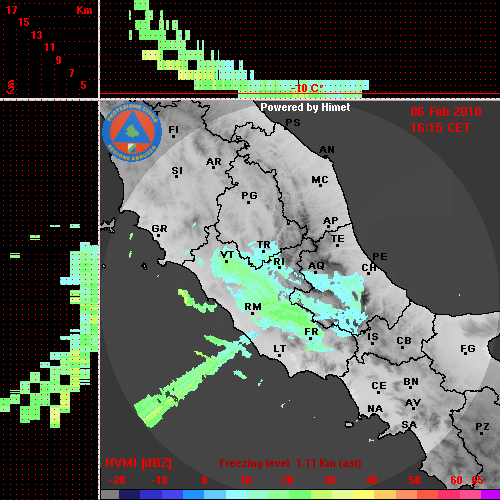Screen dimensions: 500x500
Task: Click the '-10 C°' isotherm label
Action: pos(307,88)
